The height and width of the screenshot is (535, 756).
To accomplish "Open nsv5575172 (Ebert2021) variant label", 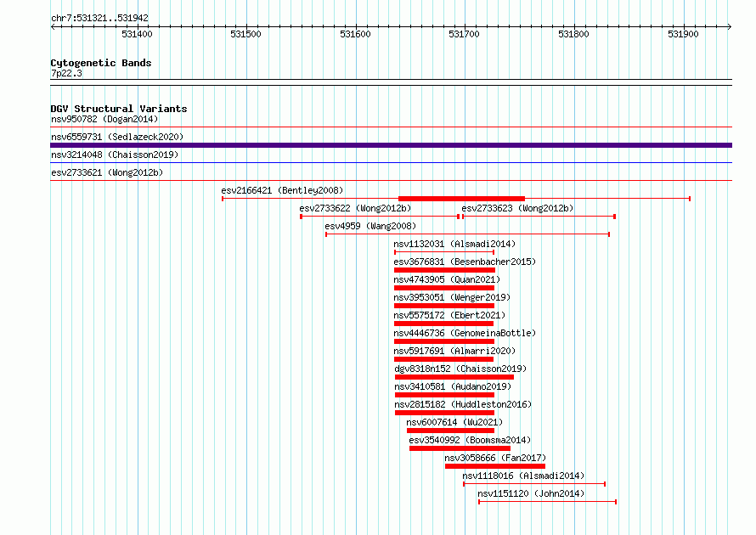I will [449, 315].
